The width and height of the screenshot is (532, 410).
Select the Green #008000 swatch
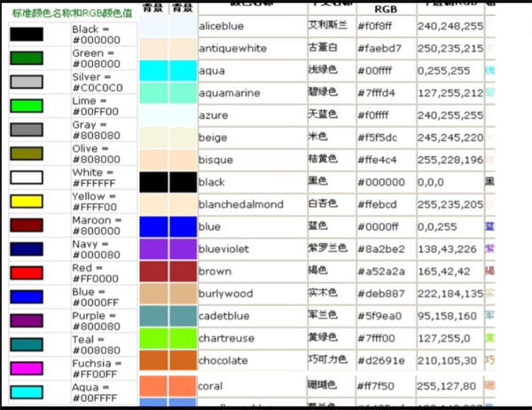27,58
